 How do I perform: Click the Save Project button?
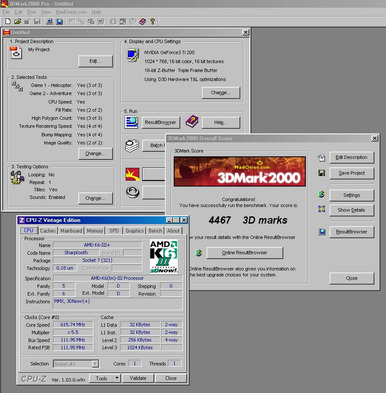point(352,173)
